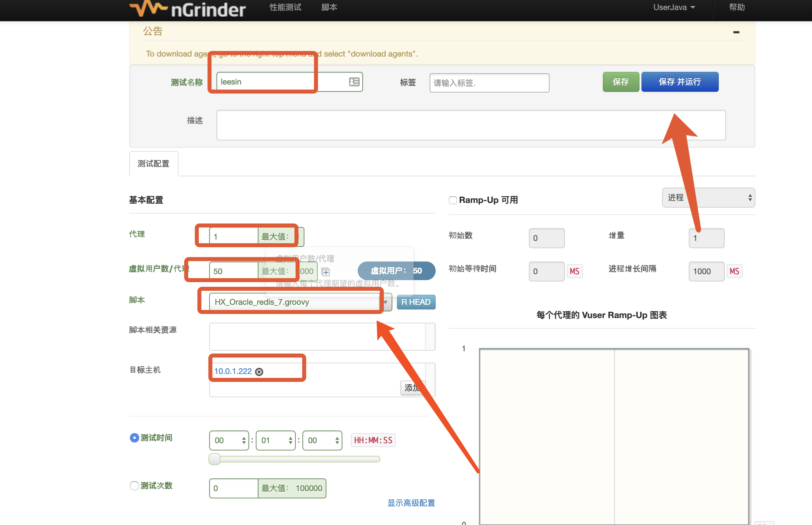Click the plus icon beside virtual users max

tap(326, 272)
